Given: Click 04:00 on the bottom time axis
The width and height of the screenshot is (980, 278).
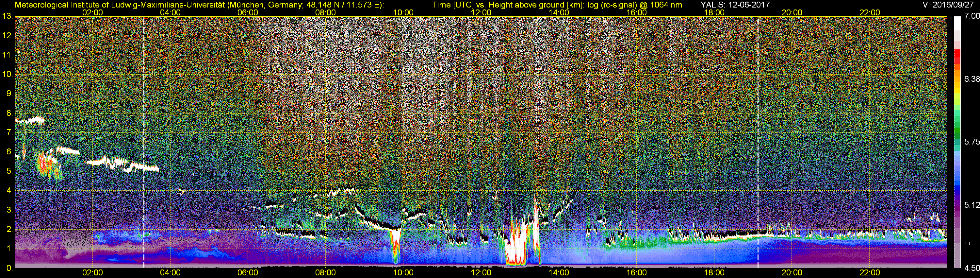Looking at the screenshot, I should pyautogui.click(x=170, y=273).
